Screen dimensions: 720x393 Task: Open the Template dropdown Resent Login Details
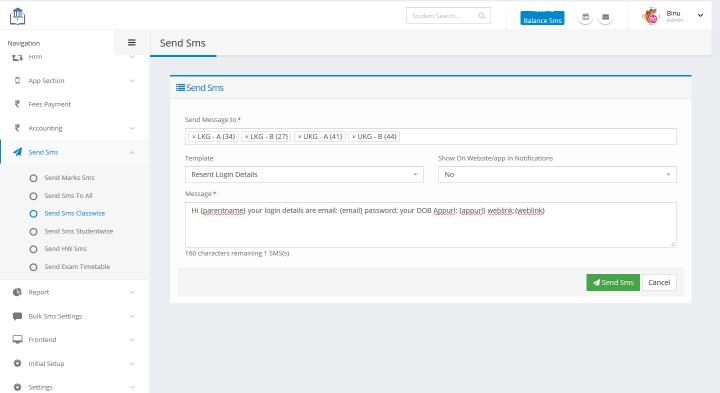click(304, 174)
